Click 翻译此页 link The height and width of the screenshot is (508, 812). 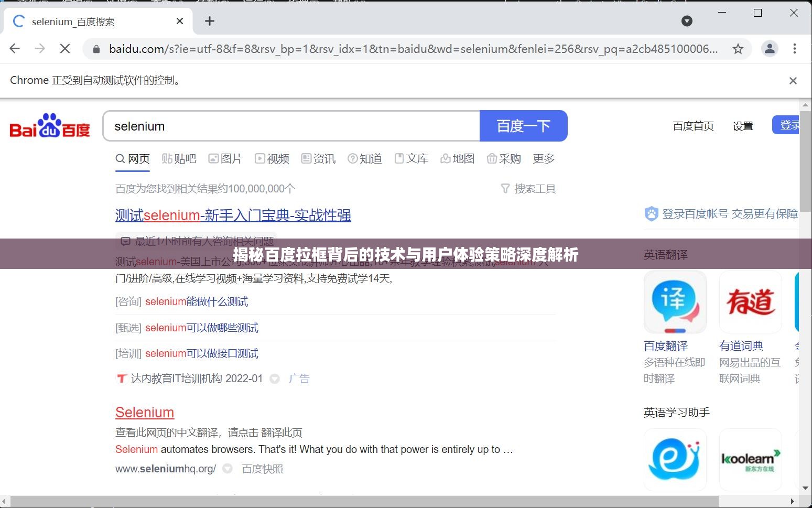tap(282, 433)
